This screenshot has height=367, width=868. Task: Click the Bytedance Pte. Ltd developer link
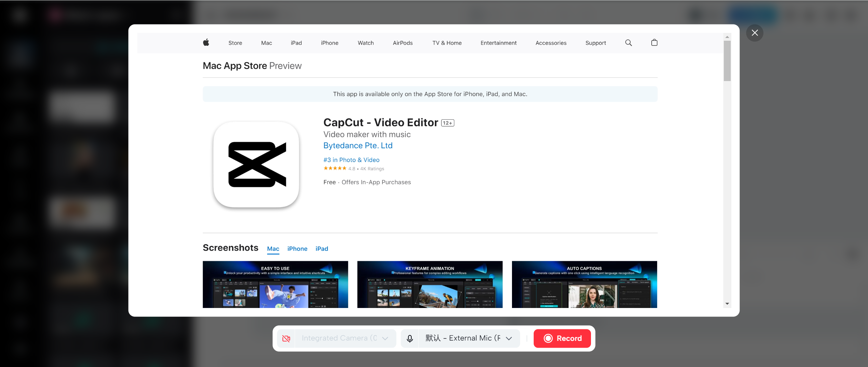[x=358, y=145]
